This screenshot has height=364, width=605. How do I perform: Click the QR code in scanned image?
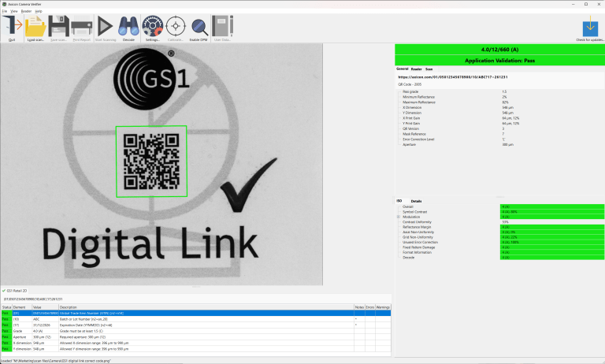(x=151, y=162)
